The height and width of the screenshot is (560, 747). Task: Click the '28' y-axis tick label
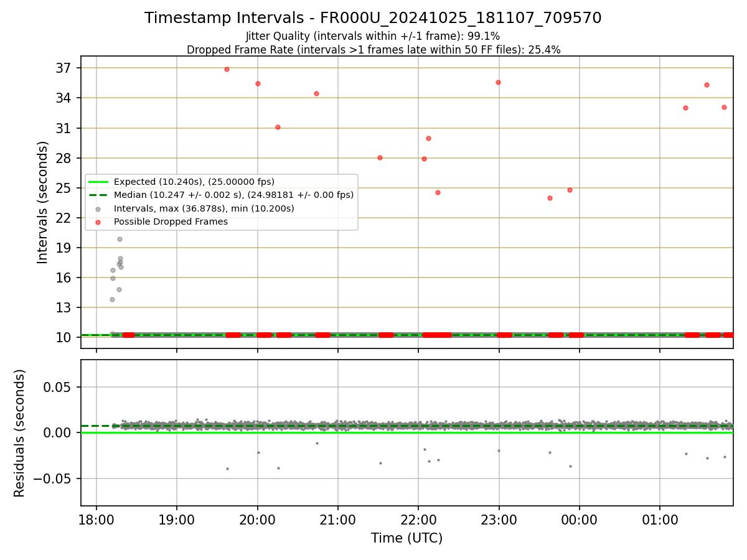[65, 158]
